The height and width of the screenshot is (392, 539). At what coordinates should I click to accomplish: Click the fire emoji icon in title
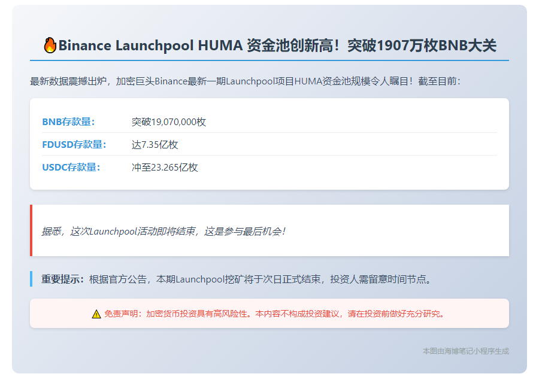[x=50, y=45]
